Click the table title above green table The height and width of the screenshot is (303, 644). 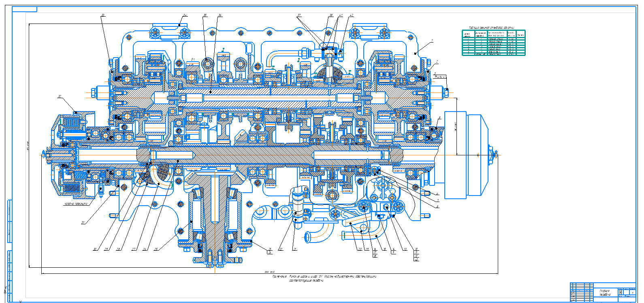491,28
